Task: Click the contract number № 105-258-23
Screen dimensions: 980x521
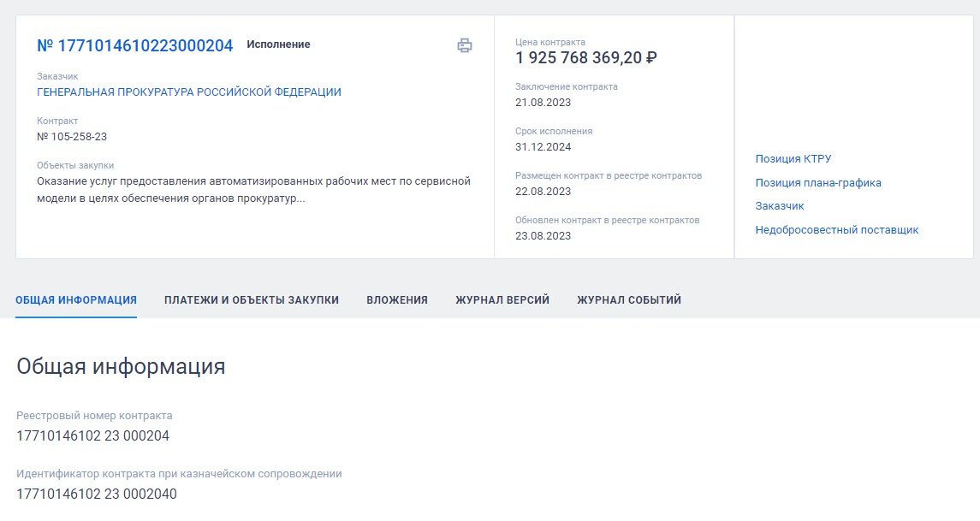Action: click(x=72, y=136)
